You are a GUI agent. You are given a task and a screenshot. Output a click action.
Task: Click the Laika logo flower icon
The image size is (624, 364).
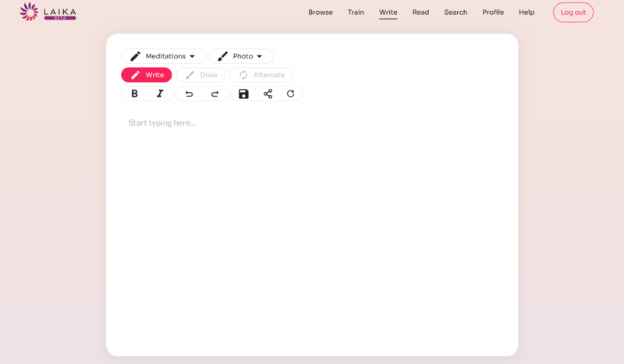(x=29, y=12)
